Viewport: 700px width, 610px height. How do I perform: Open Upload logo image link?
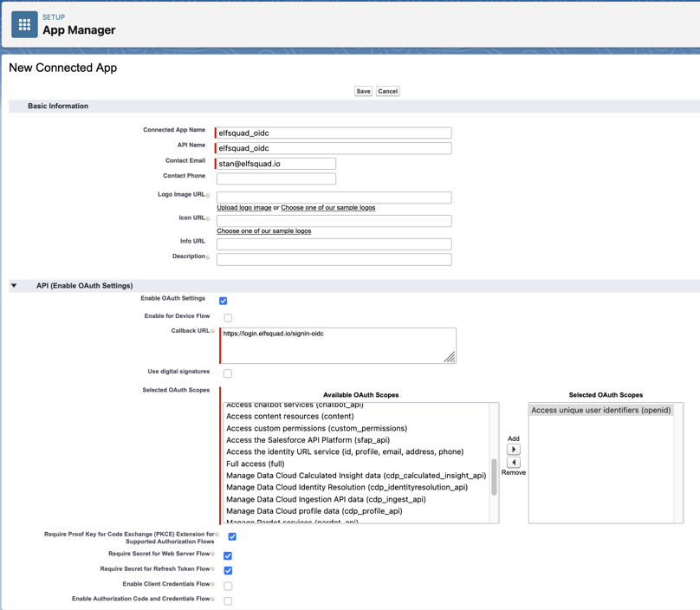[244, 208]
